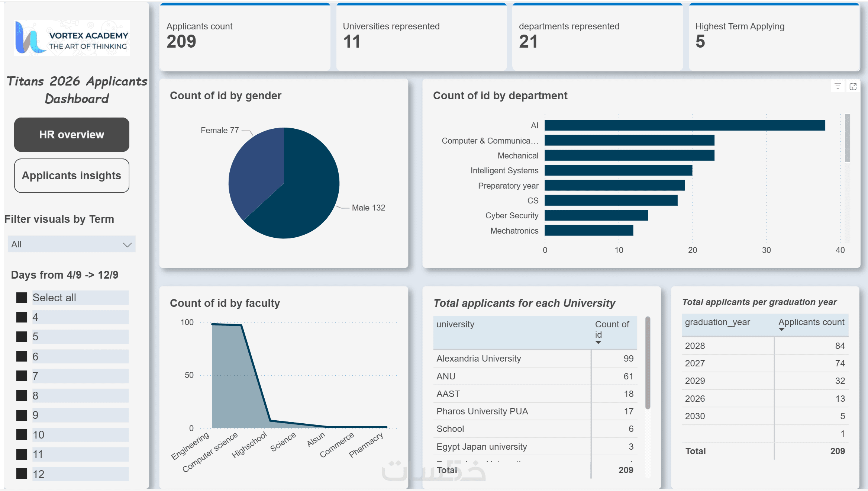Screen dimensions: 868x491
Task: Open focus mode for department chart
Action: click(853, 86)
